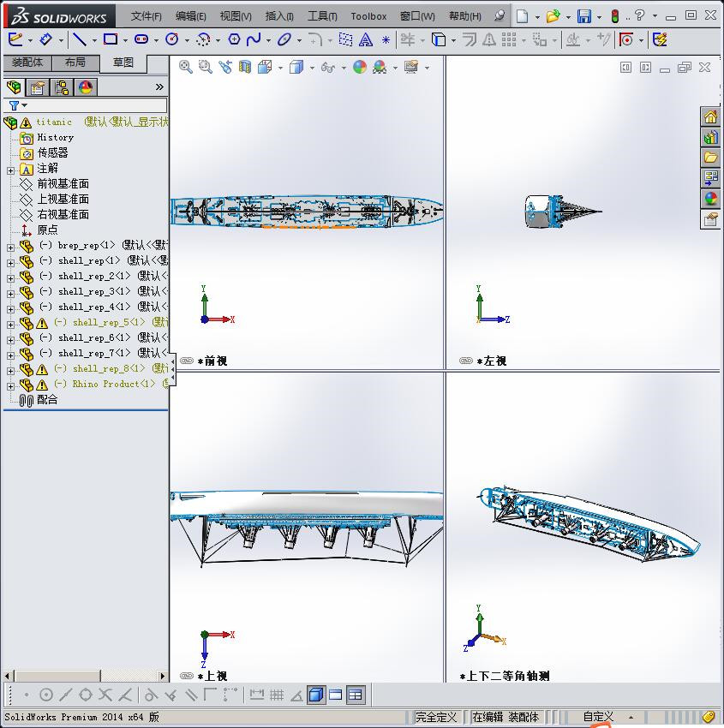Expand the 注解 tree node
The width and height of the screenshot is (724, 728).
click(10, 170)
